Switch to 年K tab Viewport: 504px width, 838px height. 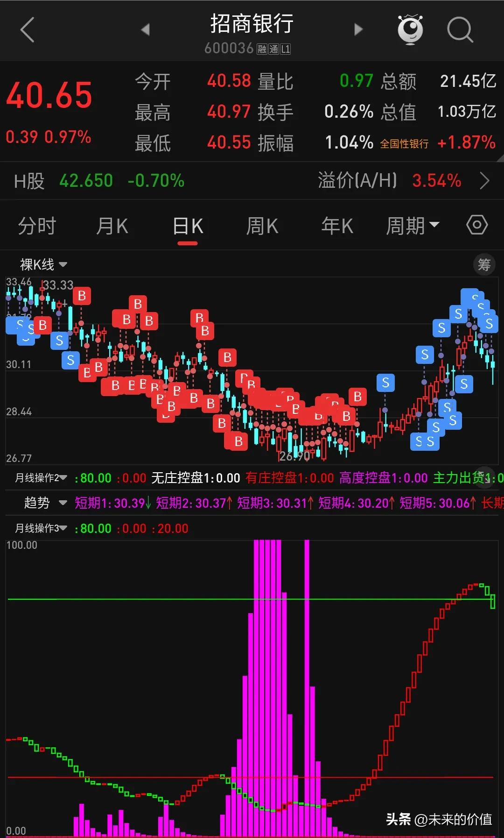[x=337, y=226]
